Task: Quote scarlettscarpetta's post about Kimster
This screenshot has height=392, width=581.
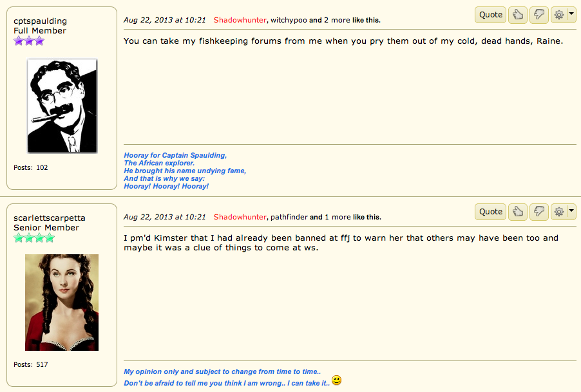Action: (x=491, y=212)
